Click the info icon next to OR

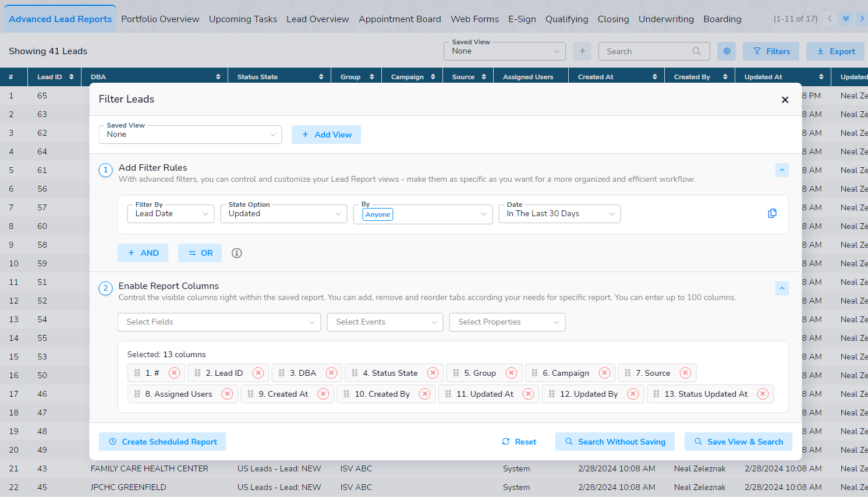(236, 253)
